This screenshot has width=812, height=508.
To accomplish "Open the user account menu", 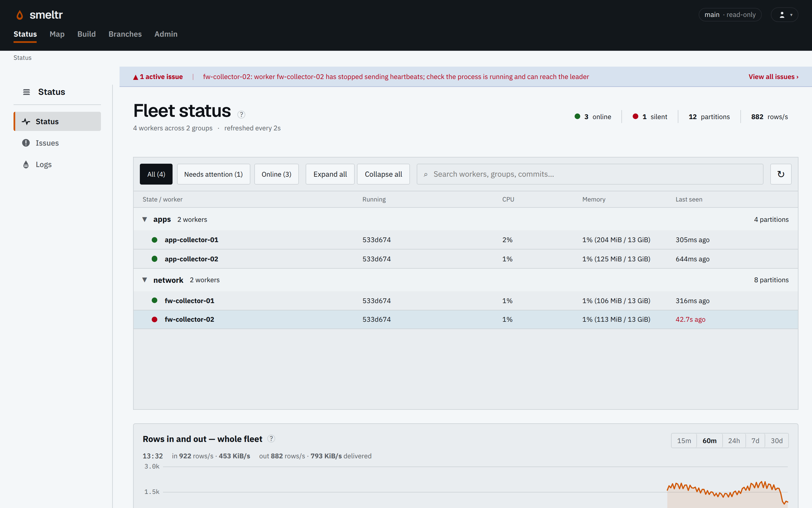I will [x=784, y=15].
